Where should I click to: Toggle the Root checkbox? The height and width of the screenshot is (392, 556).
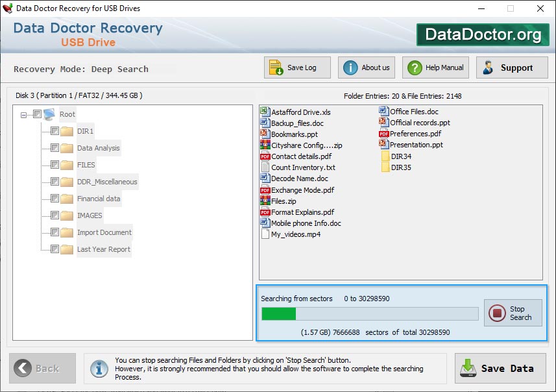coord(37,114)
